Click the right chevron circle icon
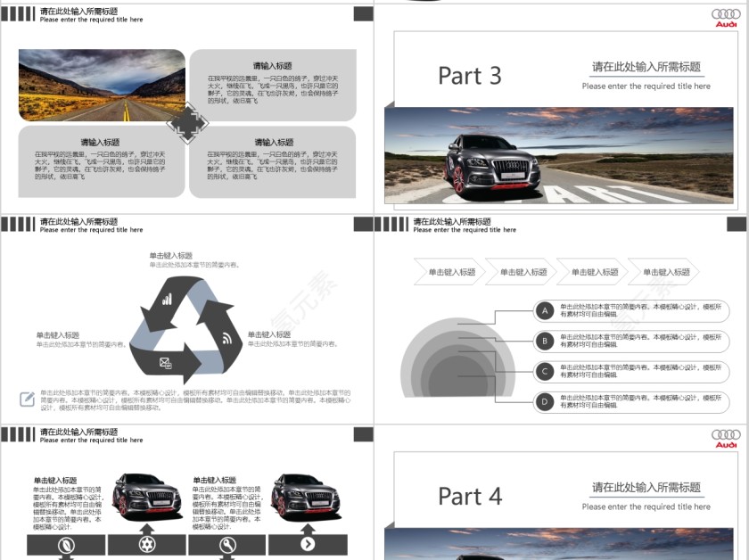 click(308, 545)
